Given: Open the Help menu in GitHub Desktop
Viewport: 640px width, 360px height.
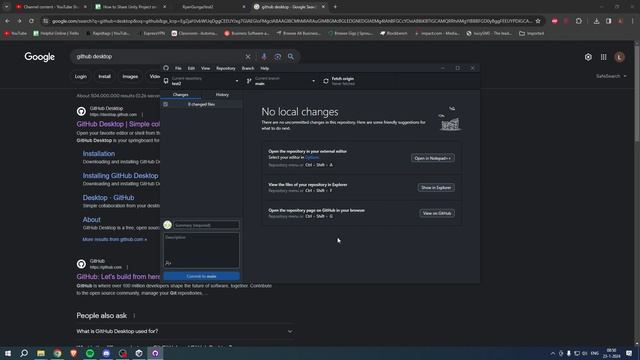Looking at the screenshot, I should (264, 69).
